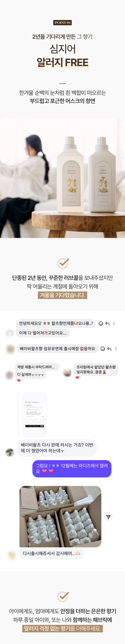Click the paper plane share icon beside box photo
This screenshot has height=644, width=125.
click(108, 517)
